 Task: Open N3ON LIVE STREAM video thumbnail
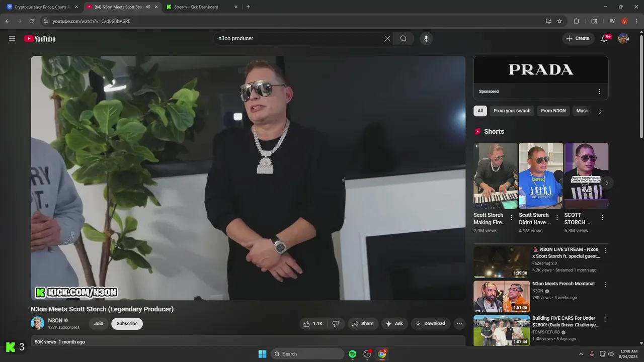[502, 262]
